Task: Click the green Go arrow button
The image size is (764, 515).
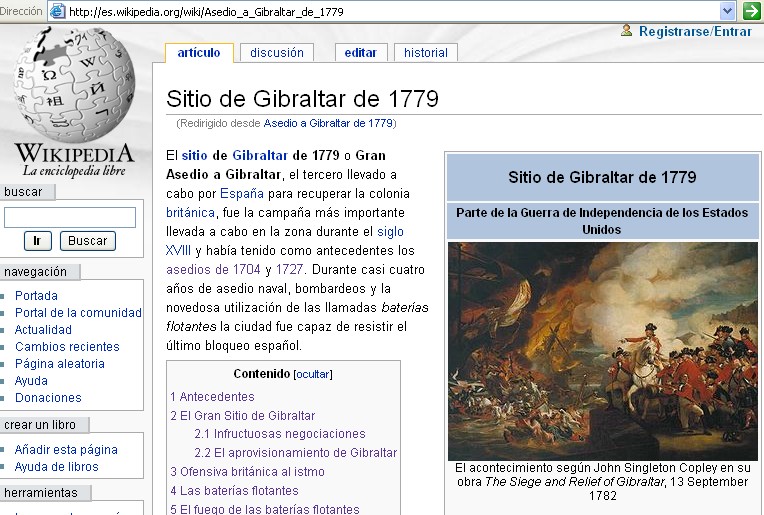Action: [752, 11]
